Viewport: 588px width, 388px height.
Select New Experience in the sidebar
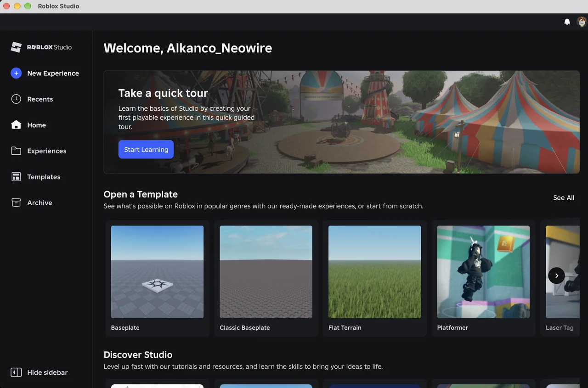[x=53, y=73]
